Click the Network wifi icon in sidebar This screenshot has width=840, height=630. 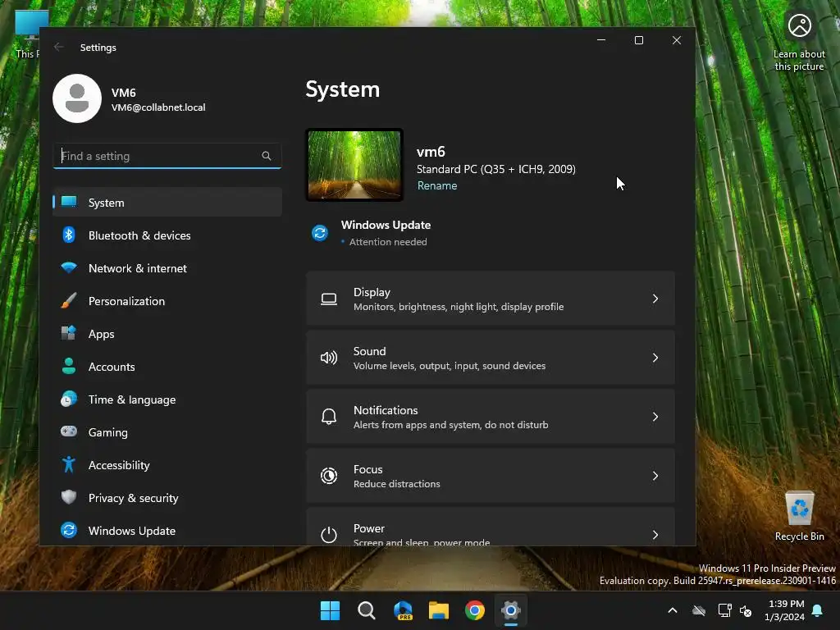[69, 267]
